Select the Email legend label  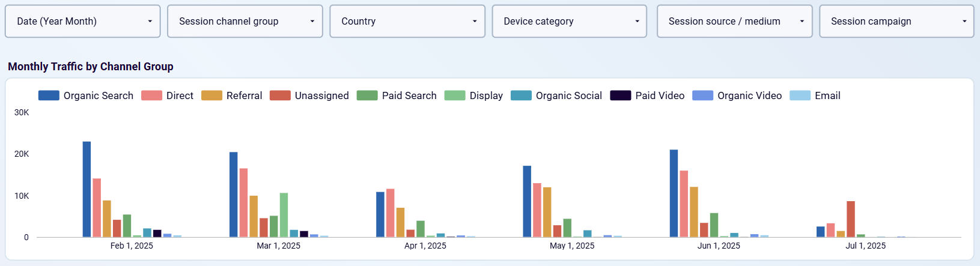pos(827,95)
